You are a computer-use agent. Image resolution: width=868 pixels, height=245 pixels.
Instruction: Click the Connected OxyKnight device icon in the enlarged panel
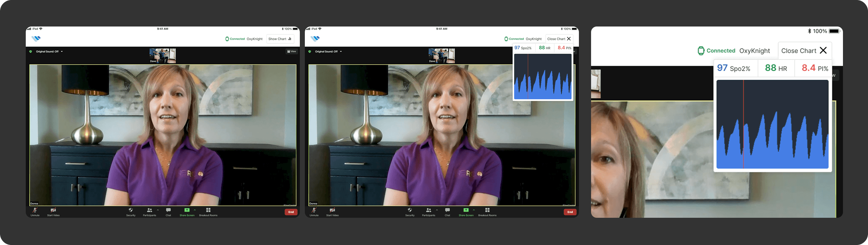point(701,51)
